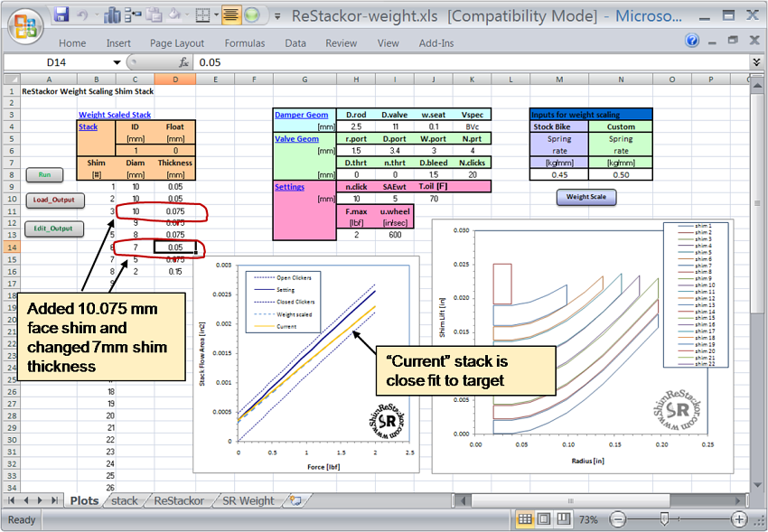Click the Load_Output button
This screenshot has width=768, height=532.
pos(54,200)
